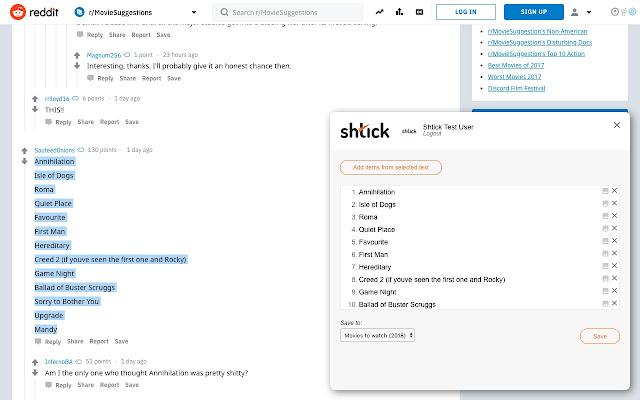Report SauteedOnions' movie list comment
The height and width of the screenshot is (400, 640).
point(99,341)
